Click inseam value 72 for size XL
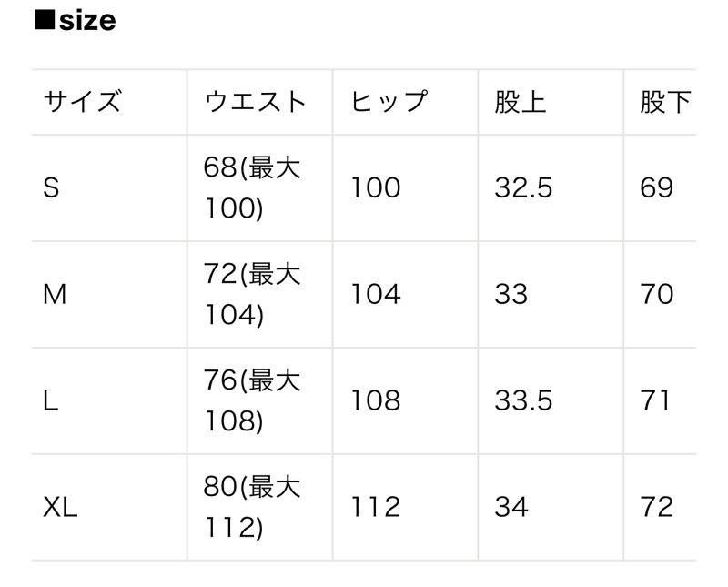The height and width of the screenshot is (587, 728). [x=656, y=507]
